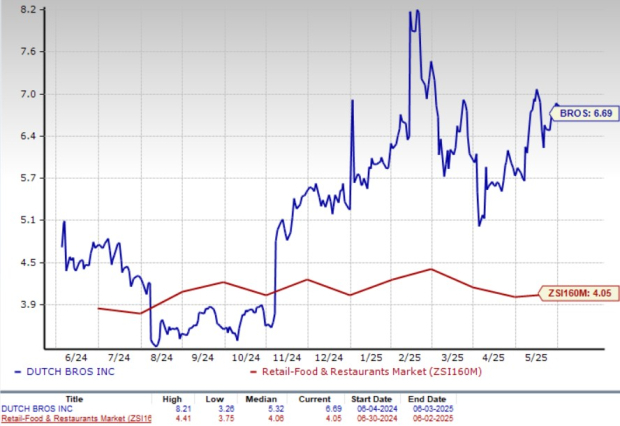Select end date 06-02-2025
This screenshot has height=426, width=620.
tap(433, 418)
